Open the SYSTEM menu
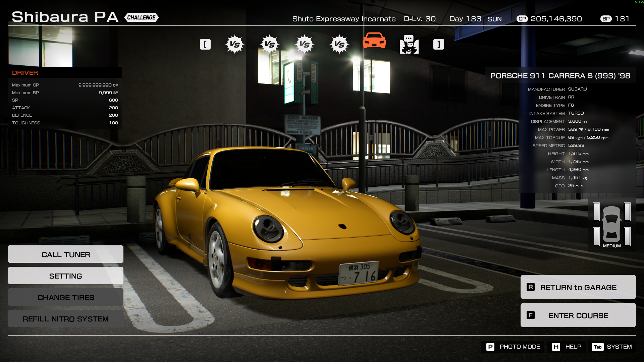The image size is (644, 362). [612, 347]
